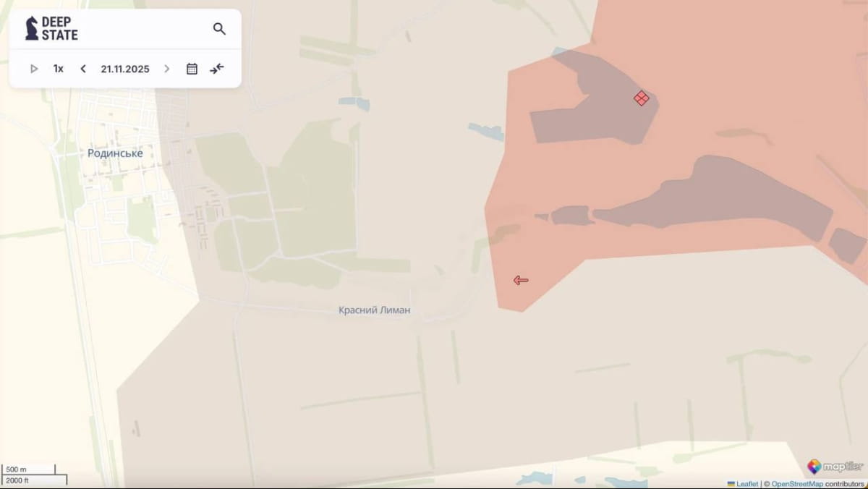Open the OpenStreetMap attribution link
The width and height of the screenshot is (868, 489).
pos(796,483)
